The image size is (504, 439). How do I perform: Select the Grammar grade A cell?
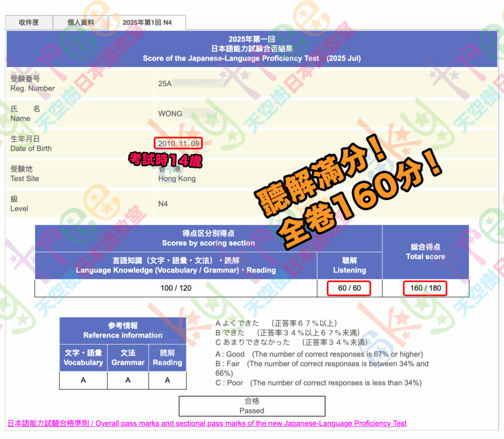128,380
